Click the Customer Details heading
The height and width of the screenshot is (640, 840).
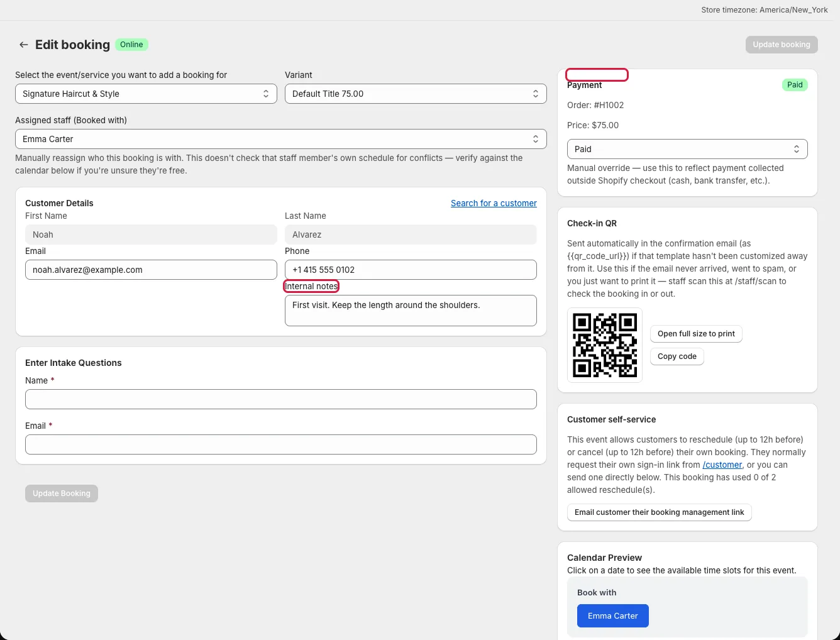[59, 203]
